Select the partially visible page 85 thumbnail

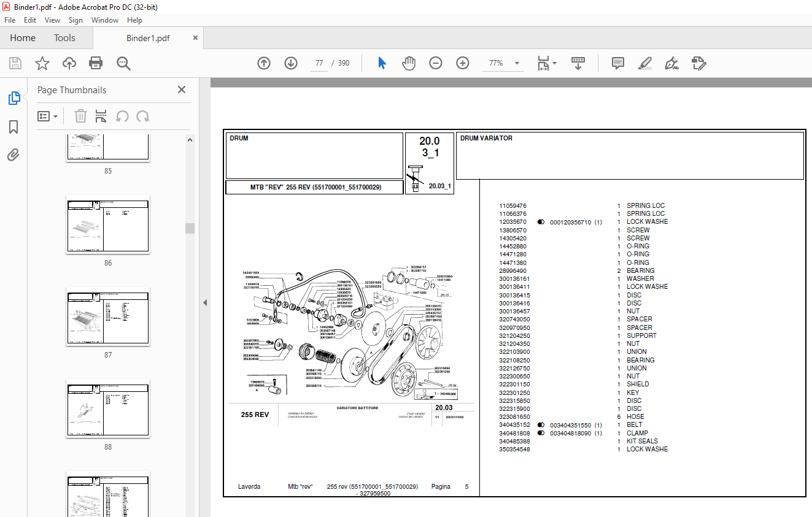tap(108, 148)
